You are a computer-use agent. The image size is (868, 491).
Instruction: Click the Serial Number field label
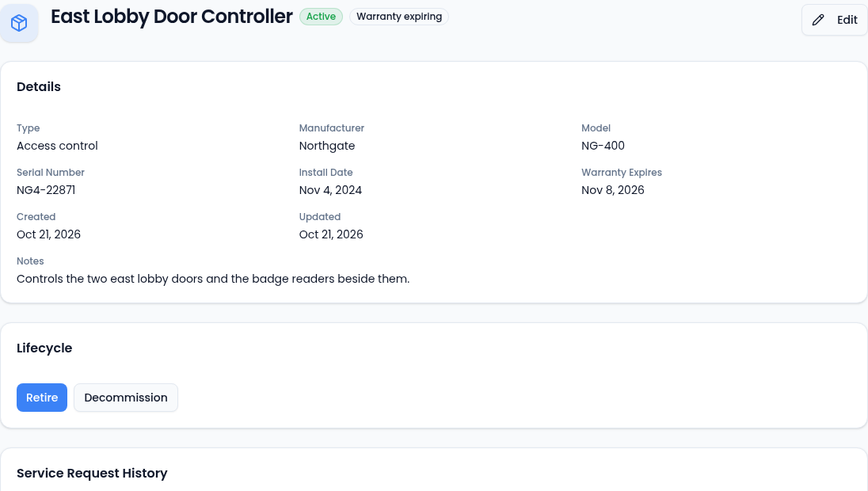[51, 172]
